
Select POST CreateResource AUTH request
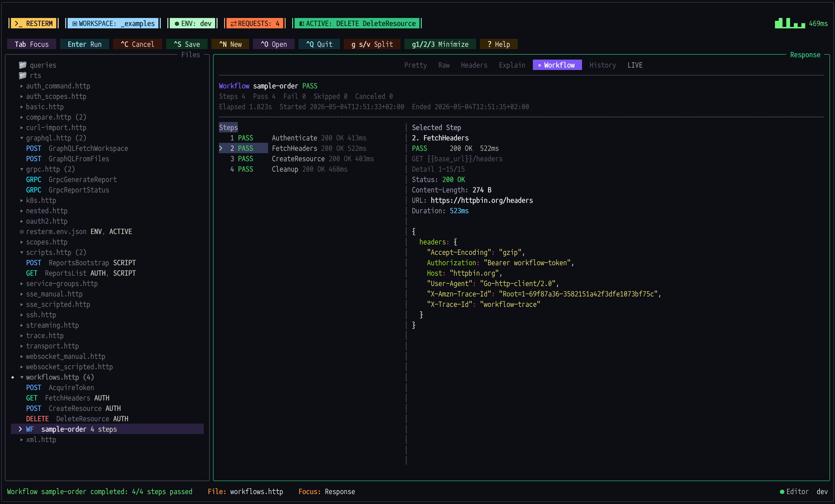point(73,408)
